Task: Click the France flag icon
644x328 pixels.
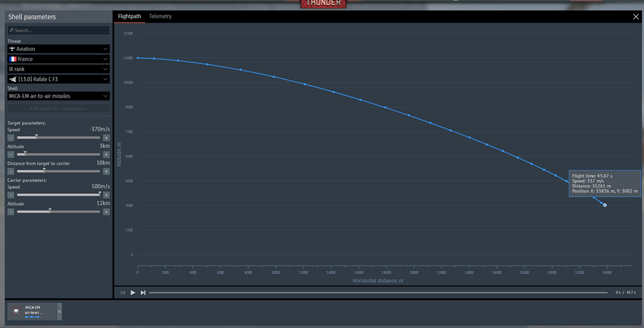Action: click(x=13, y=59)
